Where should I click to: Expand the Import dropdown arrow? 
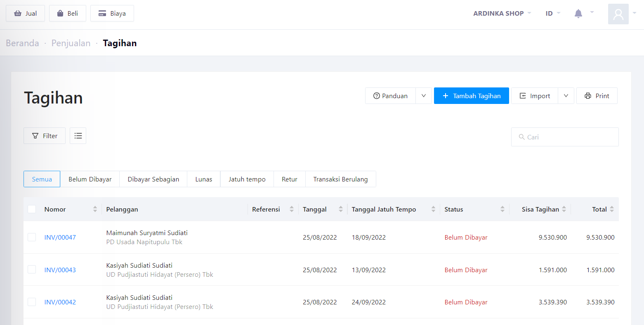(566, 96)
